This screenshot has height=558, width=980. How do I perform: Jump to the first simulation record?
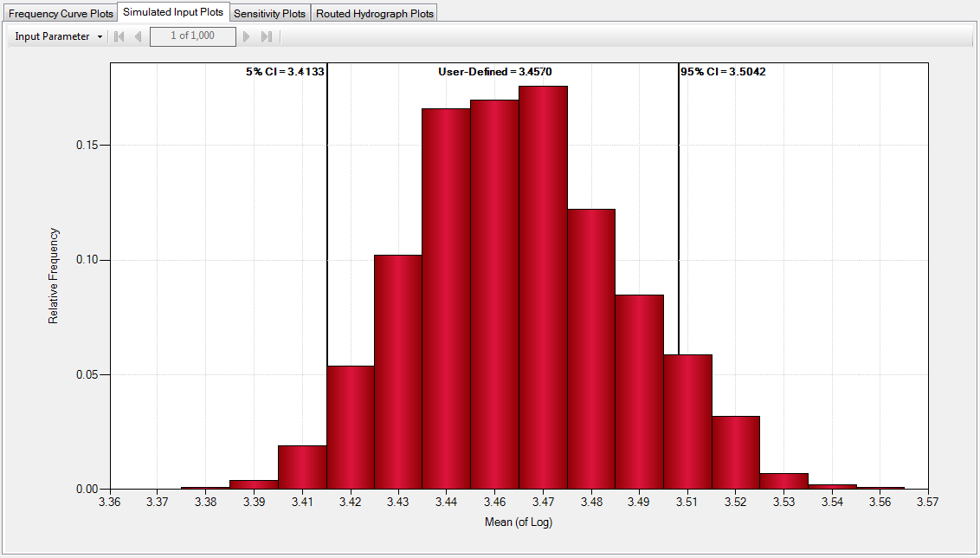pos(118,36)
